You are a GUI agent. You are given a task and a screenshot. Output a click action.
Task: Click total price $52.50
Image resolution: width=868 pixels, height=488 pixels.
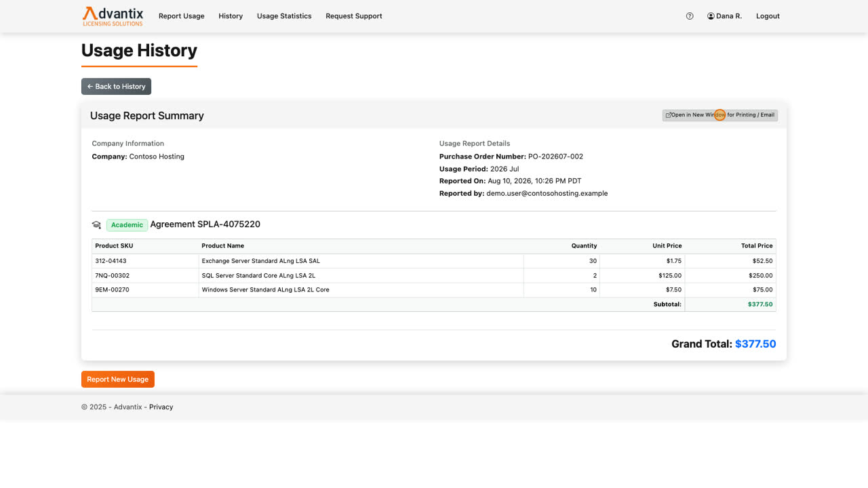tap(762, 261)
